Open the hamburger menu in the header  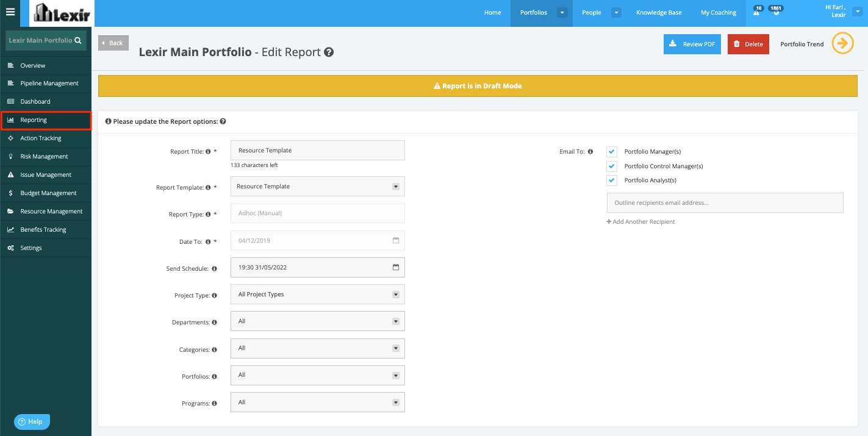[x=10, y=12]
